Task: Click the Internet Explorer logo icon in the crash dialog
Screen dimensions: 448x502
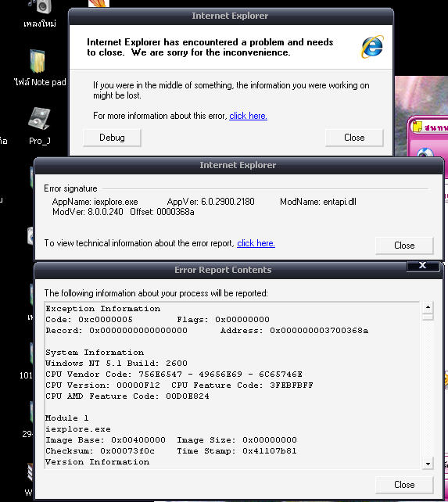Action: (372, 47)
